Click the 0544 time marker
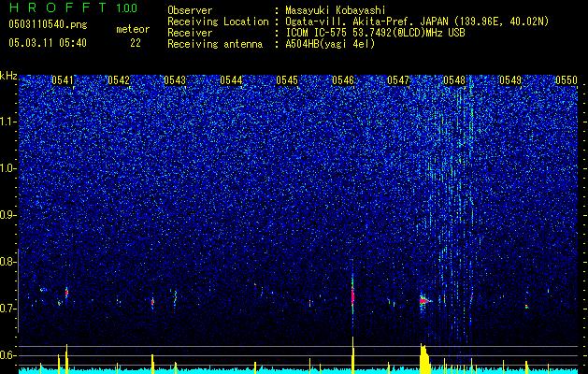The height and width of the screenshot is (374, 588). tap(231, 80)
